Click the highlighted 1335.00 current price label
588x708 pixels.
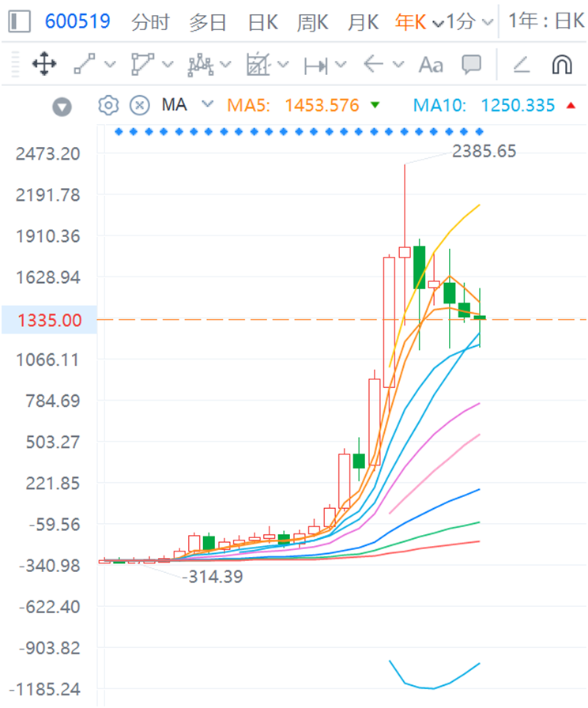(x=49, y=320)
